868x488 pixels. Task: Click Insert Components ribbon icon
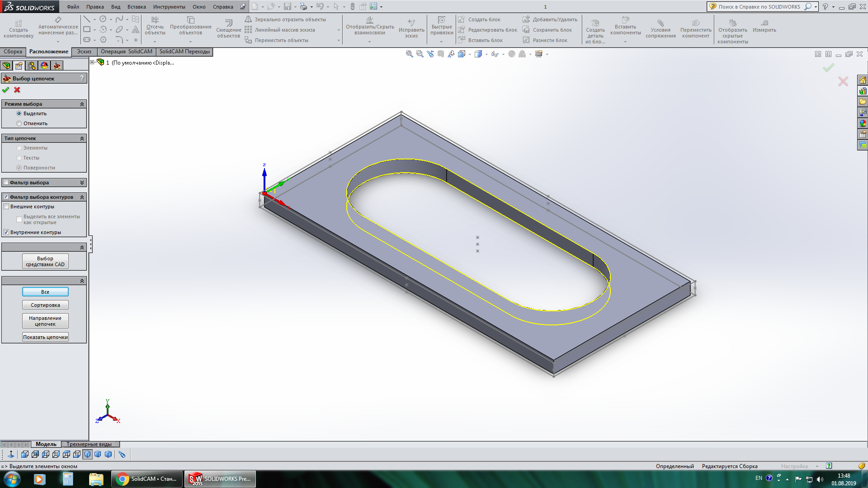point(625,20)
